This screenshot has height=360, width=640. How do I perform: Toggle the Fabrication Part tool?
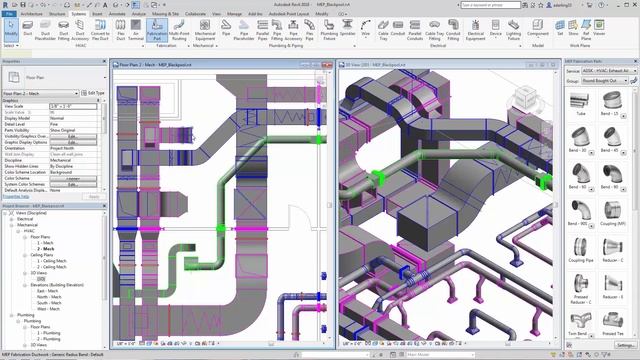[x=157, y=30]
